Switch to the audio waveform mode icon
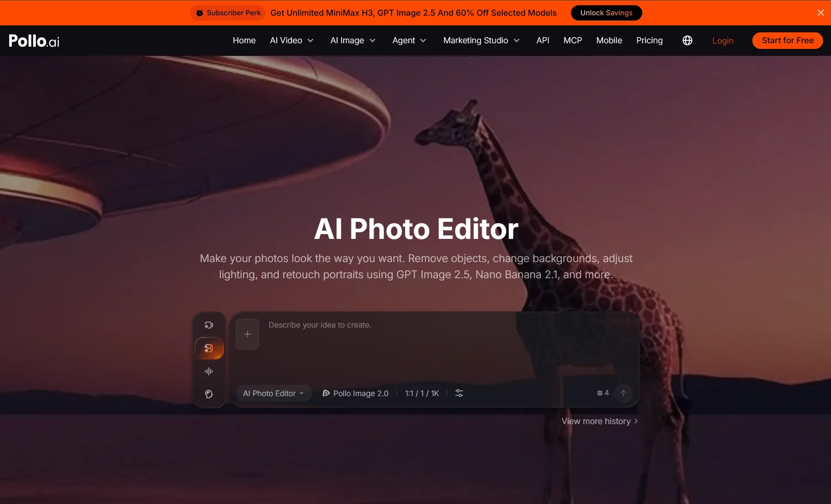Viewport: 831px width, 504px height. tap(209, 371)
